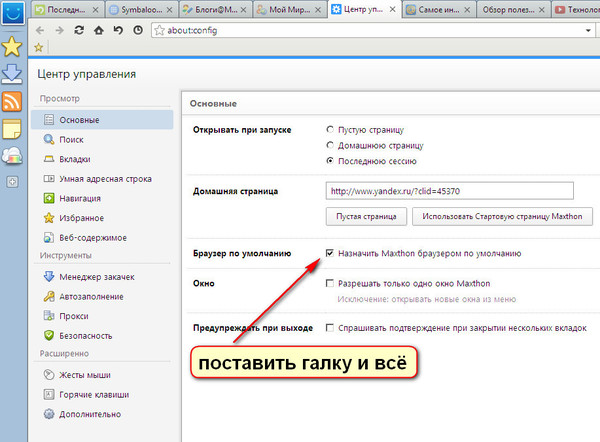Open the yellow Notes sidebar icon
The image size is (600, 442).
pos(13,128)
